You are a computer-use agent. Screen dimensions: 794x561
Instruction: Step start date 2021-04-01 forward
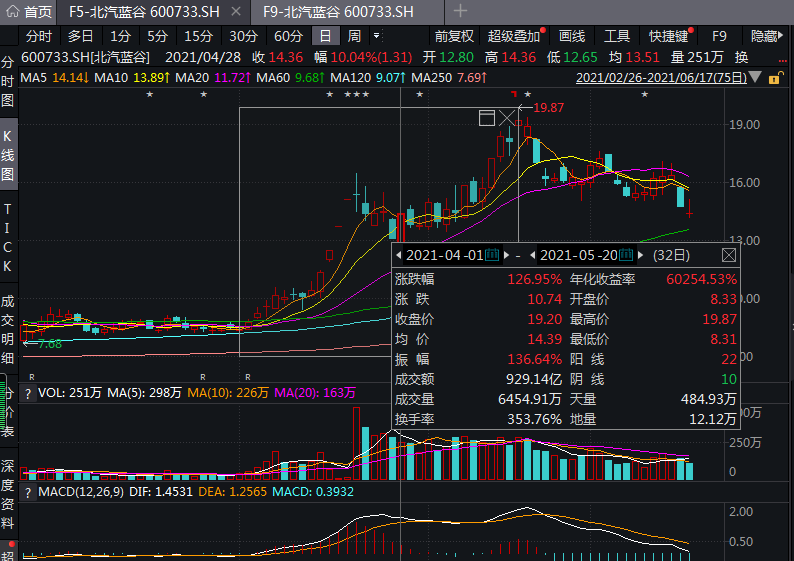506,255
